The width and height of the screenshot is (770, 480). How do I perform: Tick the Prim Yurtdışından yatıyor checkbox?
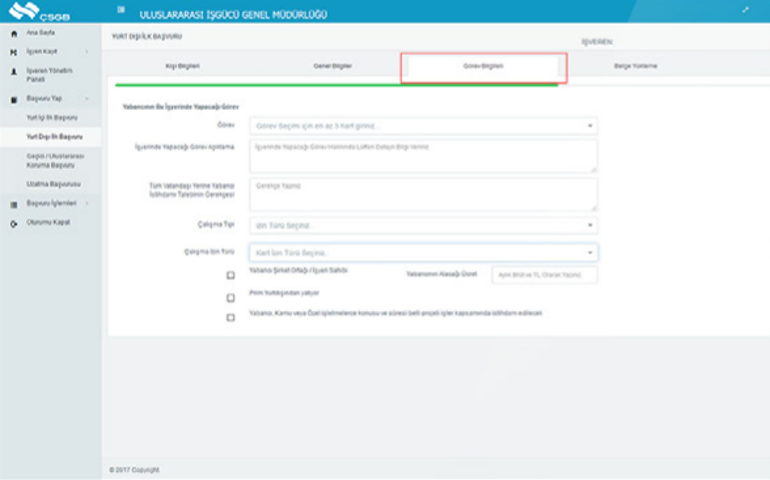click(x=231, y=297)
